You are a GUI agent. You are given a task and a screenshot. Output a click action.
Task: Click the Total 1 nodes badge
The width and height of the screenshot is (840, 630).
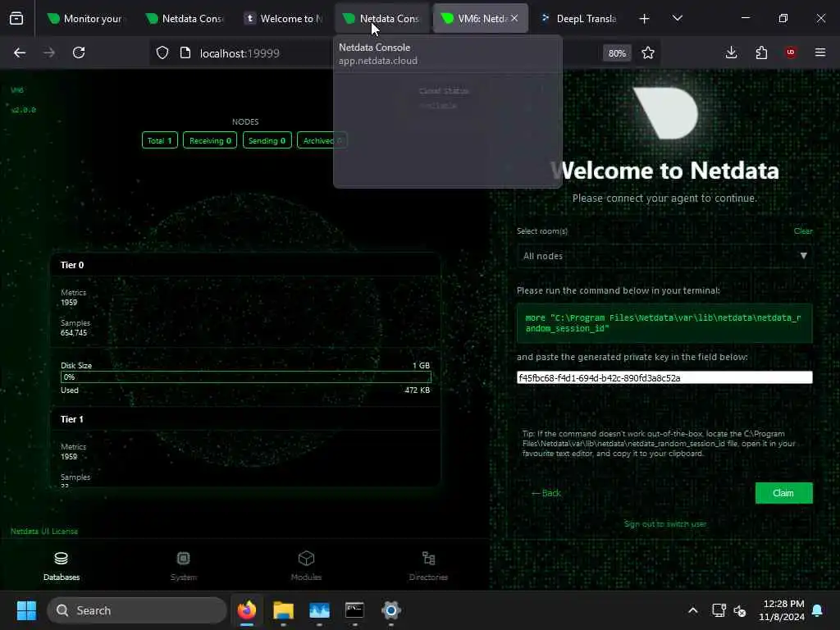[160, 140]
